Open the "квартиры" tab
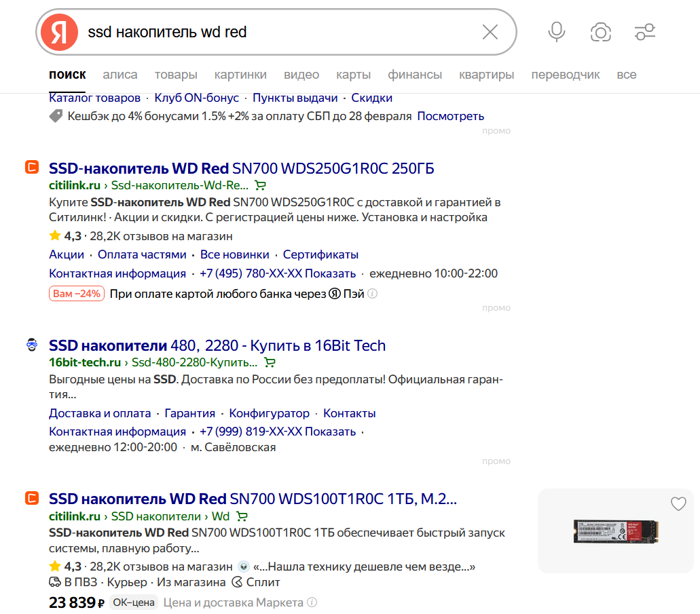This screenshot has height=614, width=700. [487, 75]
